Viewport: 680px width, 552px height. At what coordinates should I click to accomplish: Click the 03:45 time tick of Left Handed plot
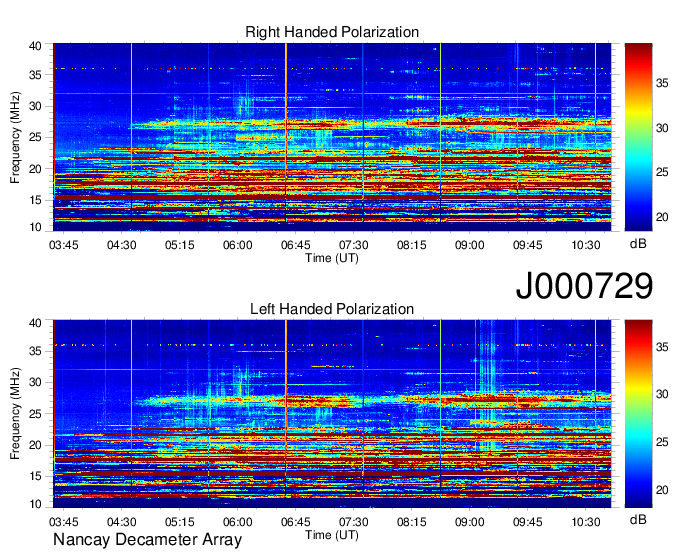pyautogui.click(x=64, y=522)
